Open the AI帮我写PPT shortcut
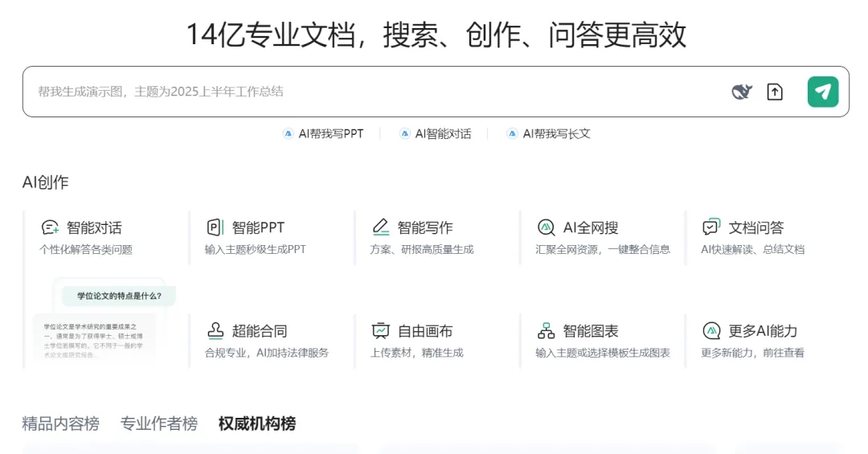Viewport: 868px width, 454px height. point(330,133)
